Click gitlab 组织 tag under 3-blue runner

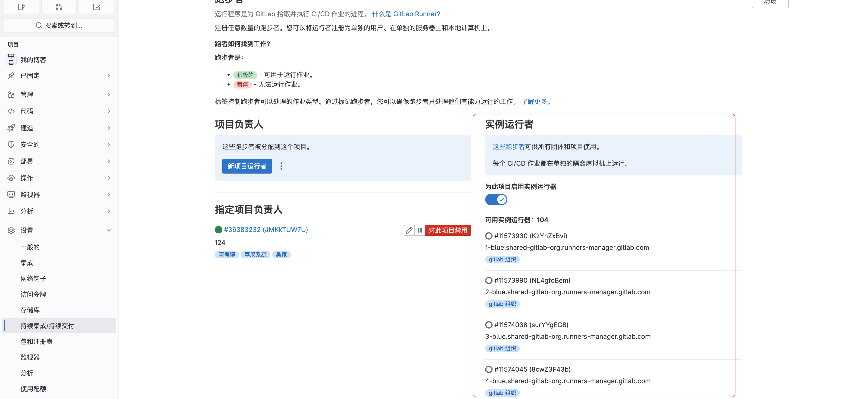[503, 348]
